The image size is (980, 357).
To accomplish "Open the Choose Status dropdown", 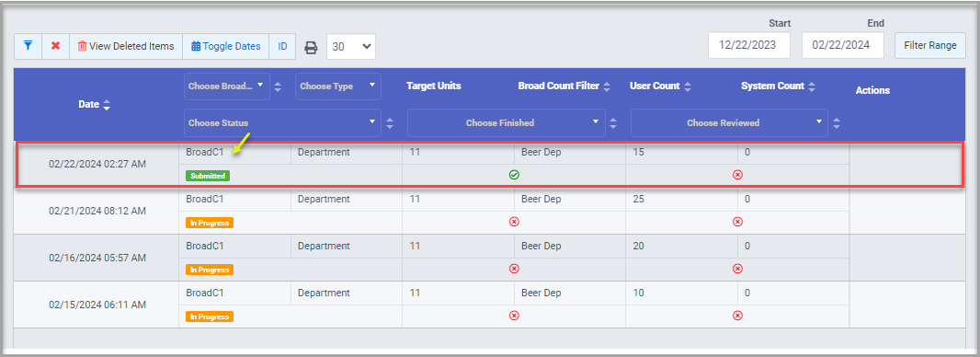I will [282, 122].
